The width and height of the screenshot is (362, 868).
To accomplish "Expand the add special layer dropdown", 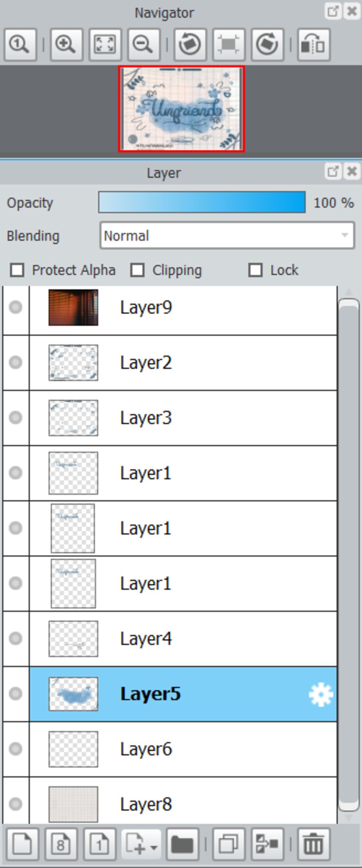I will [x=141, y=844].
